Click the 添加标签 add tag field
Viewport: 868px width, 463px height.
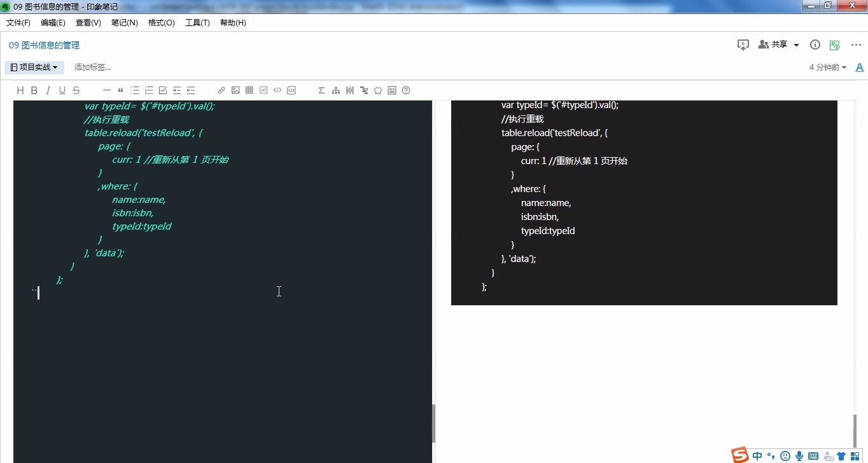92,67
